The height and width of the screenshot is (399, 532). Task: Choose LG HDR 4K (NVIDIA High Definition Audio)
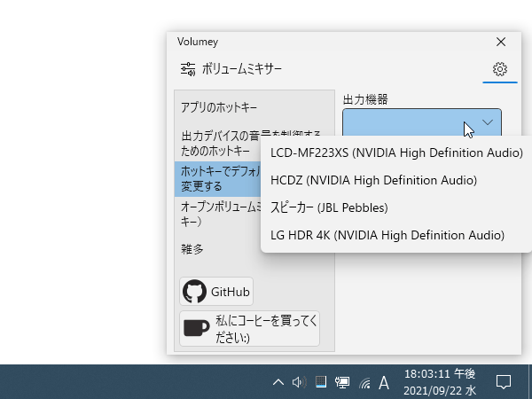(396, 235)
